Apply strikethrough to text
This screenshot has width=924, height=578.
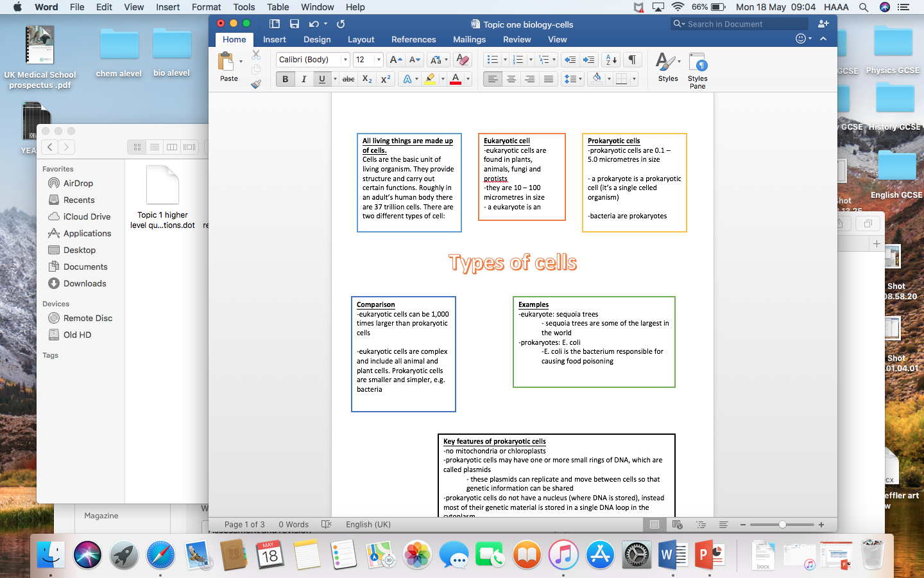[347, 79]
